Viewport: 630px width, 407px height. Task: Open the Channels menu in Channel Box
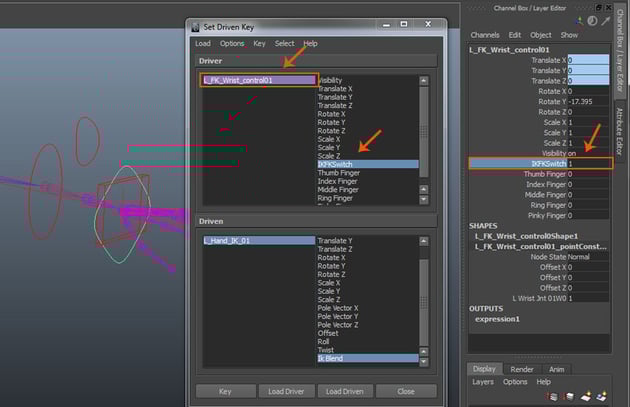485,34
